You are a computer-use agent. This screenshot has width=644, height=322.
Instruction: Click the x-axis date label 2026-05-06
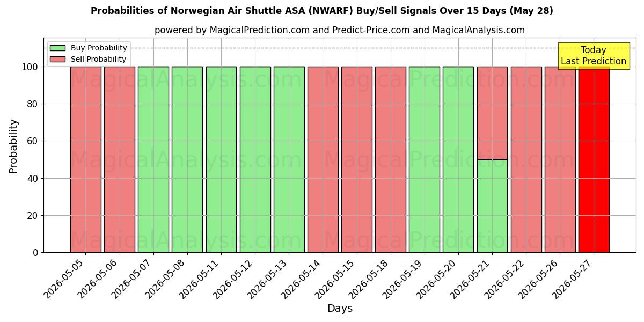[x=99, y=279]
